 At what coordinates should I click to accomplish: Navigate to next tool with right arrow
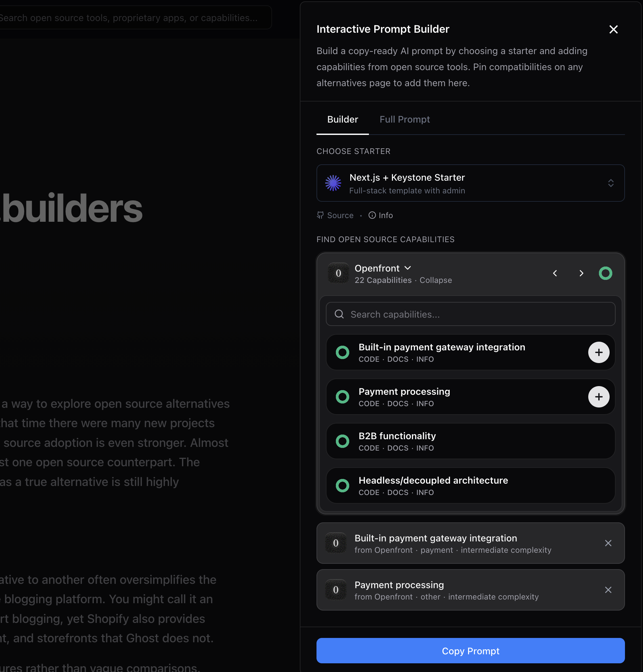581,273
